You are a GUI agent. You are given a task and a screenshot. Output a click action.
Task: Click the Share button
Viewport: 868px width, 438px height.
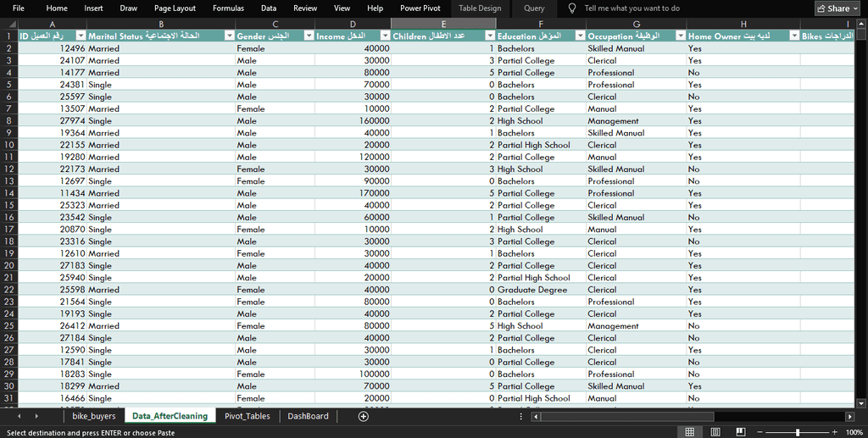point(837,8)
